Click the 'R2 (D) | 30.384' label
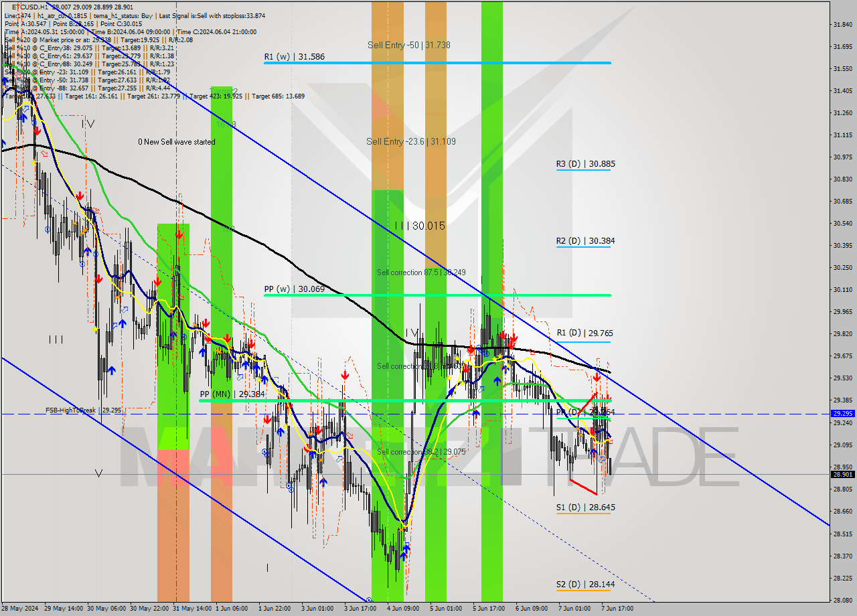The width and height of the screenshot is (857, 616). point(585,240)
